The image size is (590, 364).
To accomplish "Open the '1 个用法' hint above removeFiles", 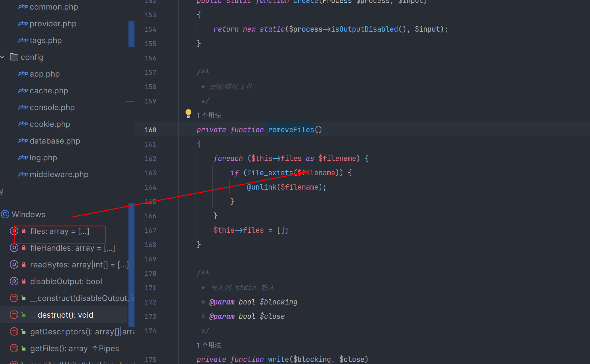I will tap(209, 115).
